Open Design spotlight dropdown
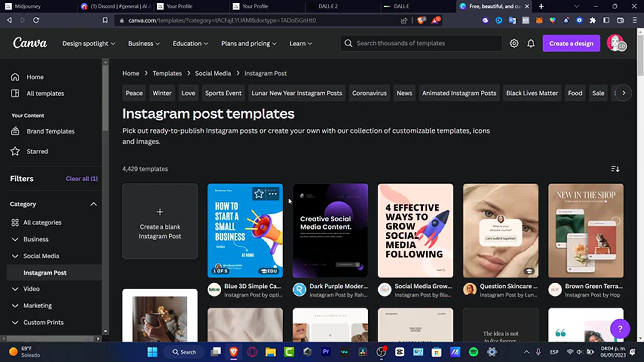Viewport: 644px width, 362px height. [x=89, y=44]
